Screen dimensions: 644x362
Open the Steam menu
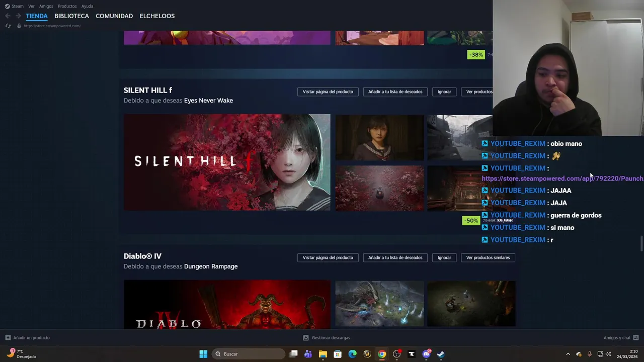18,6
